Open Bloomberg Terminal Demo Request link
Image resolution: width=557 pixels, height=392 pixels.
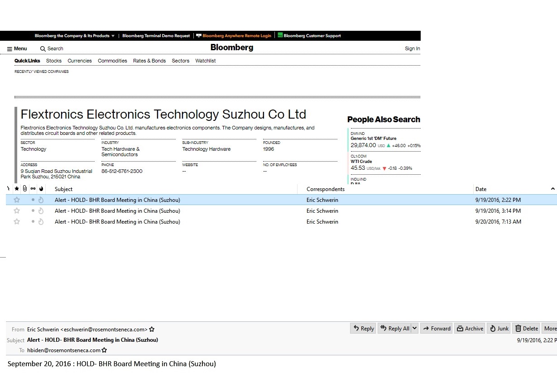pos(156,36)
